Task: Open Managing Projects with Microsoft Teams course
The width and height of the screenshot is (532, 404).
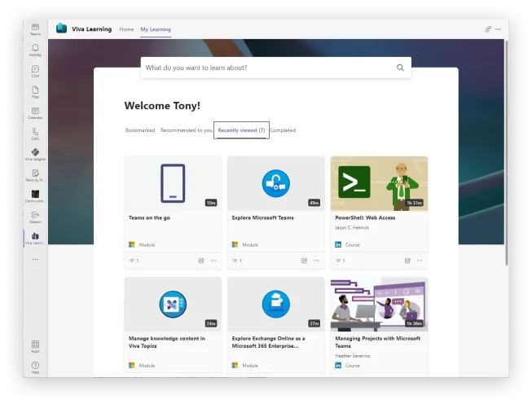Action: 379,342
